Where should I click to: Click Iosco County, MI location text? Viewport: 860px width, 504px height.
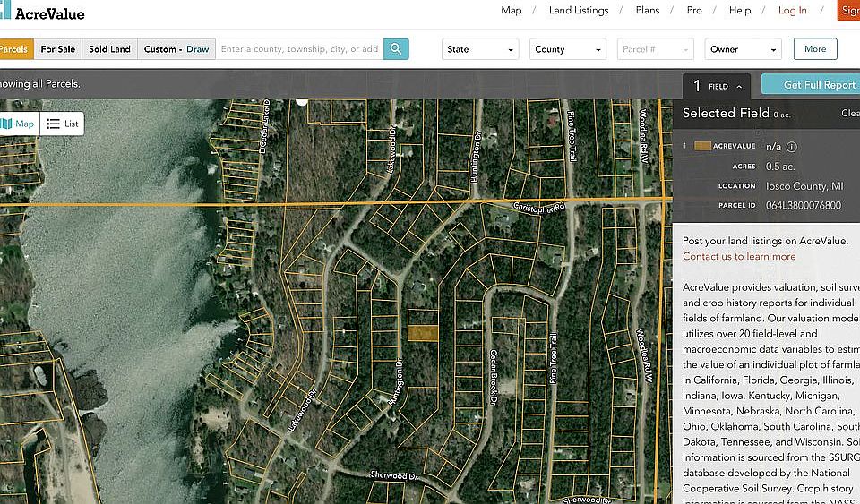point(804,186)
